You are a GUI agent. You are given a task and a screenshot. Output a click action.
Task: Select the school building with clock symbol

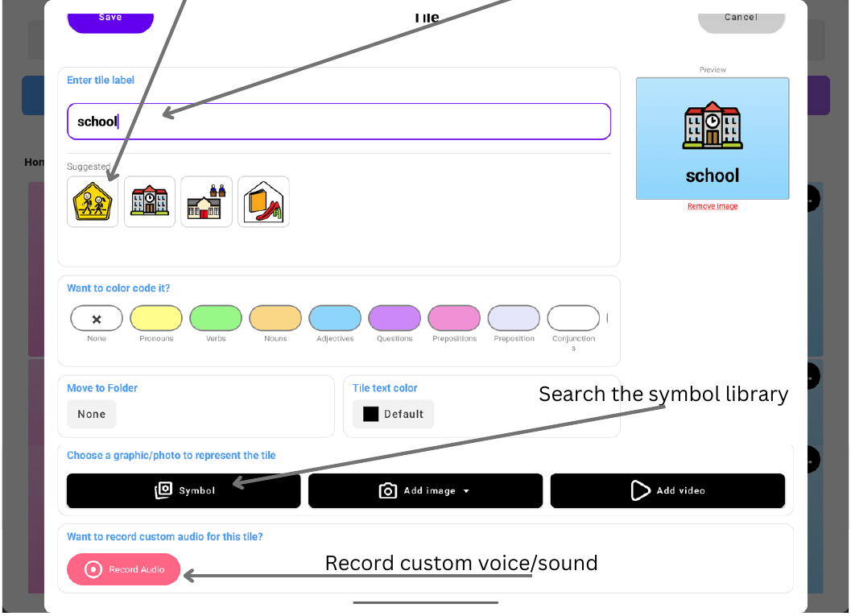pos(149,201)
